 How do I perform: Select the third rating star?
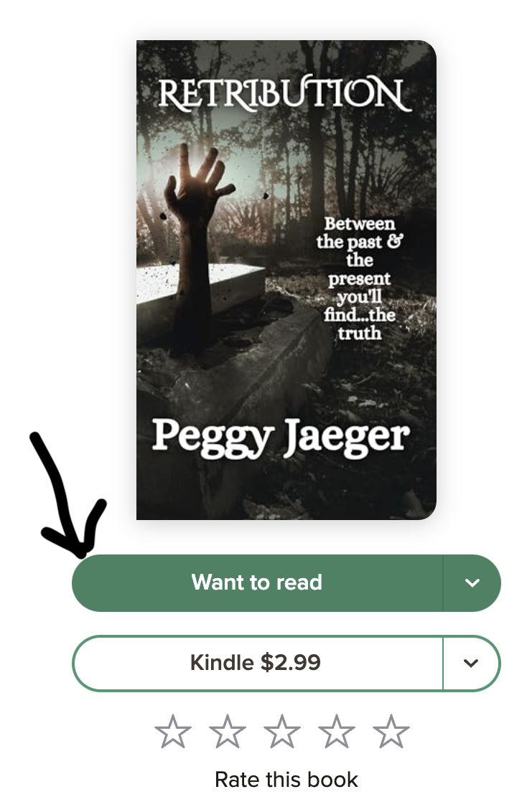click(x=282, y=732)
